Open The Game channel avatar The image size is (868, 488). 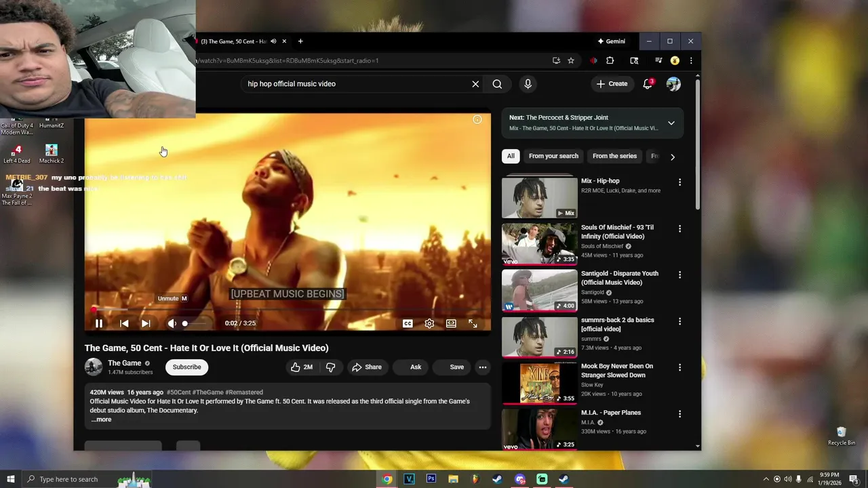tap(94, 367)
